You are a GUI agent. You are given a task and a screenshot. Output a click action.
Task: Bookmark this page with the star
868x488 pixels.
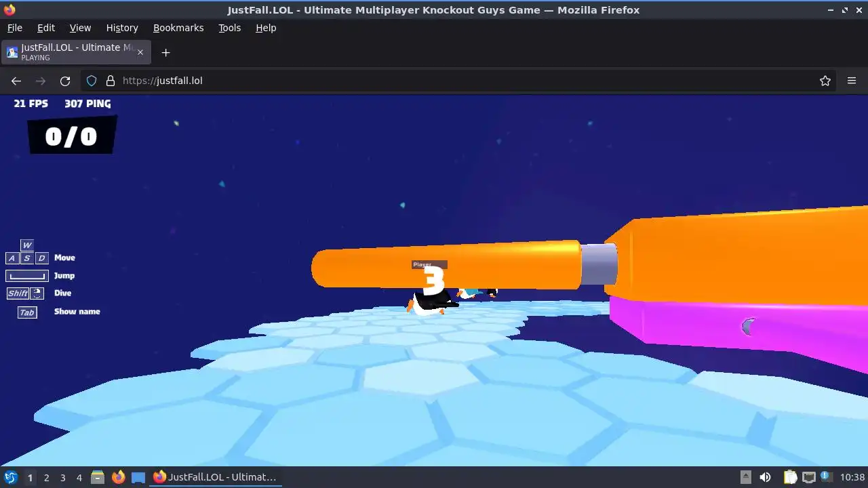(x=825, y=81)
